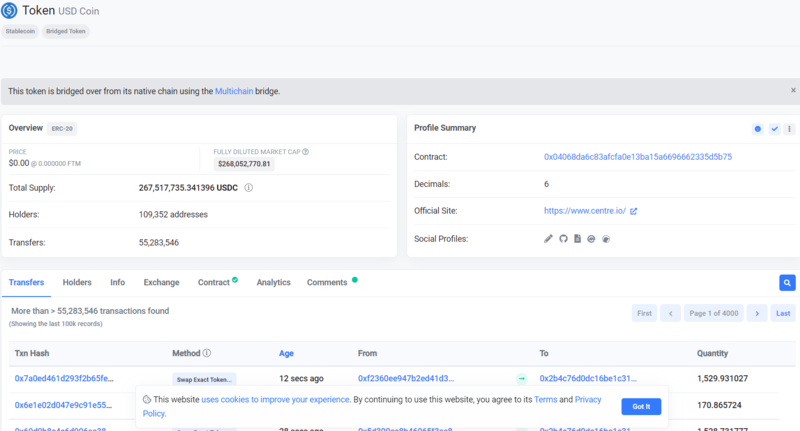Click the Swap Exact Token... method badge
800x431 pixels.
tap(204, 379)
